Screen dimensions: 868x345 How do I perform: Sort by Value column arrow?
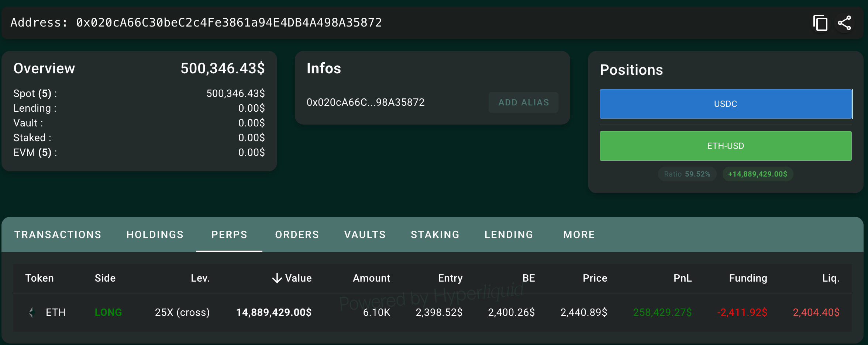pos(277,278)
